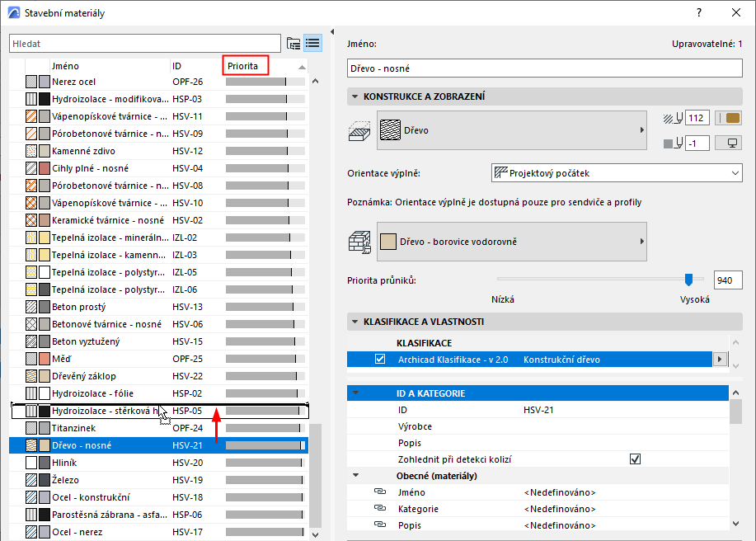This screenshot has width=756, height=541.
Task: Click the Projektový počátek orientation icon
Action: (x=501, y=172)
